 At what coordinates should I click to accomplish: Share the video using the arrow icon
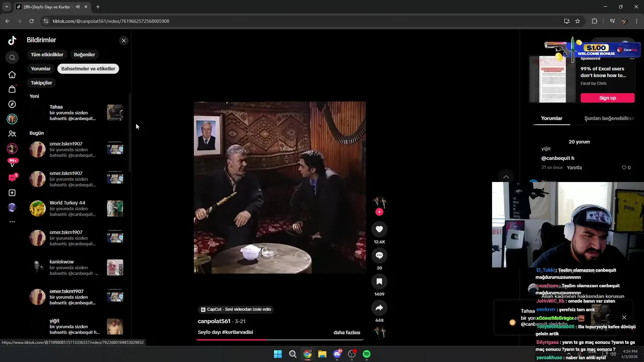point(379,308)
